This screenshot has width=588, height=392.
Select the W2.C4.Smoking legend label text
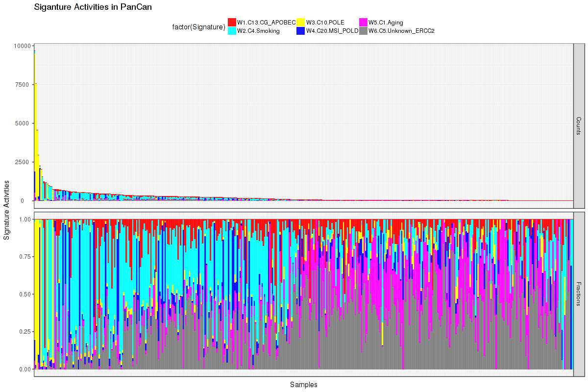258,31
